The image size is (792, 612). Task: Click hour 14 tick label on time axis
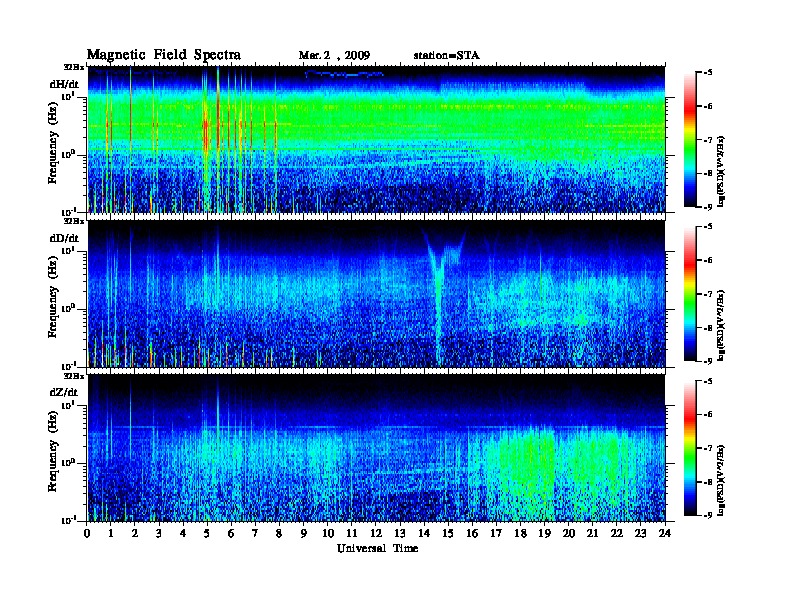[x=424, y=533]
